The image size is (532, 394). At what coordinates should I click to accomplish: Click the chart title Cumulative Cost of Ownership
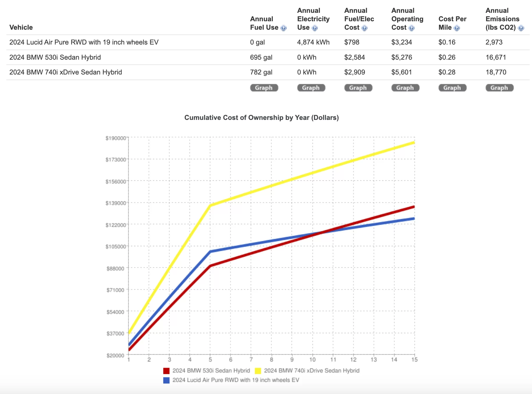(x=262, y=118)
